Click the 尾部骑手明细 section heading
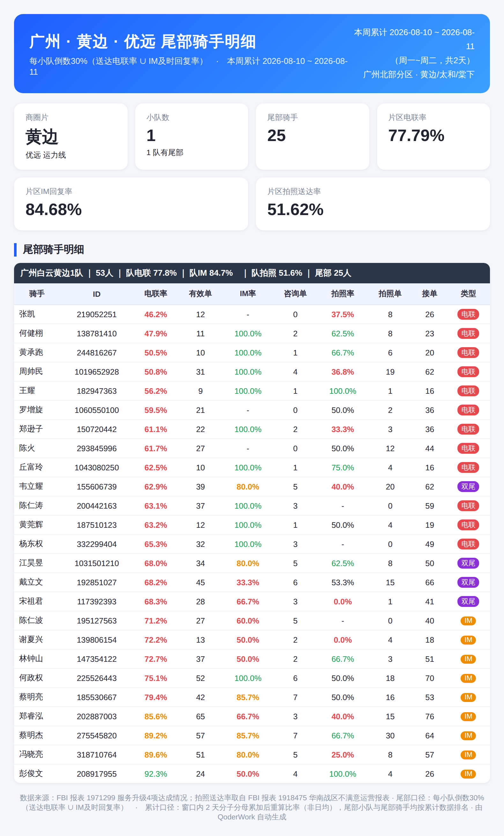 click(x=53, y=250)
